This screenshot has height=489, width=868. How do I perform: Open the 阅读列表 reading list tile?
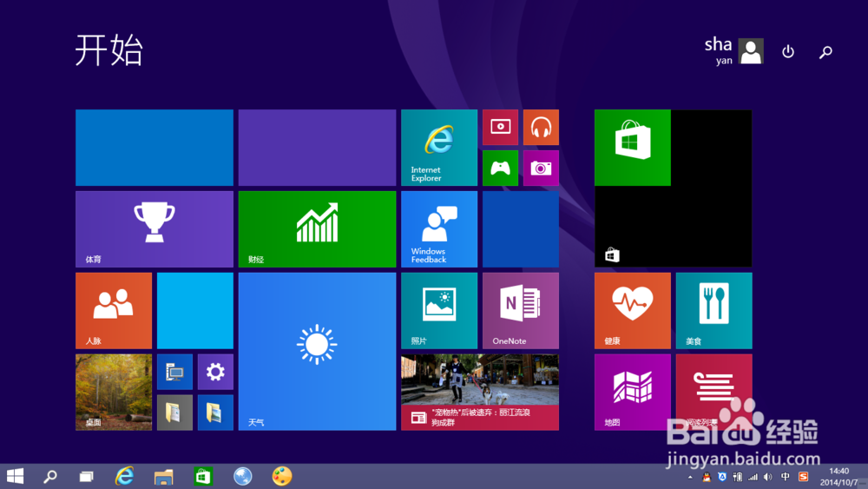click(713, 392)
